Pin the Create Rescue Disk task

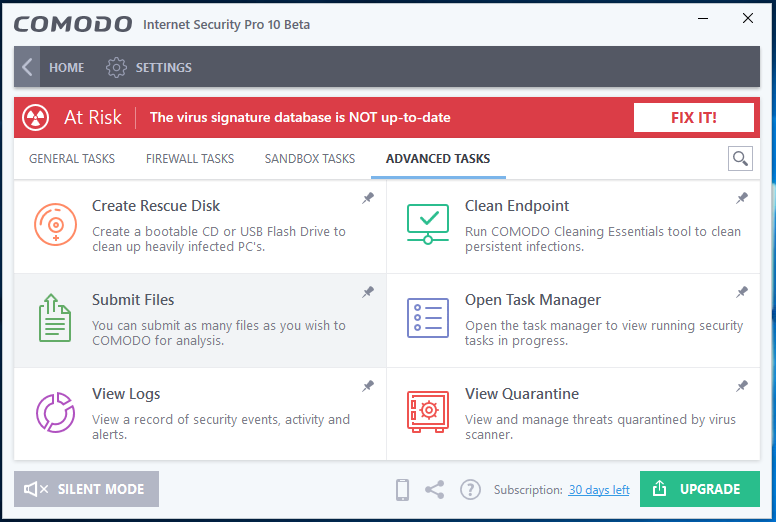[368, 199]
